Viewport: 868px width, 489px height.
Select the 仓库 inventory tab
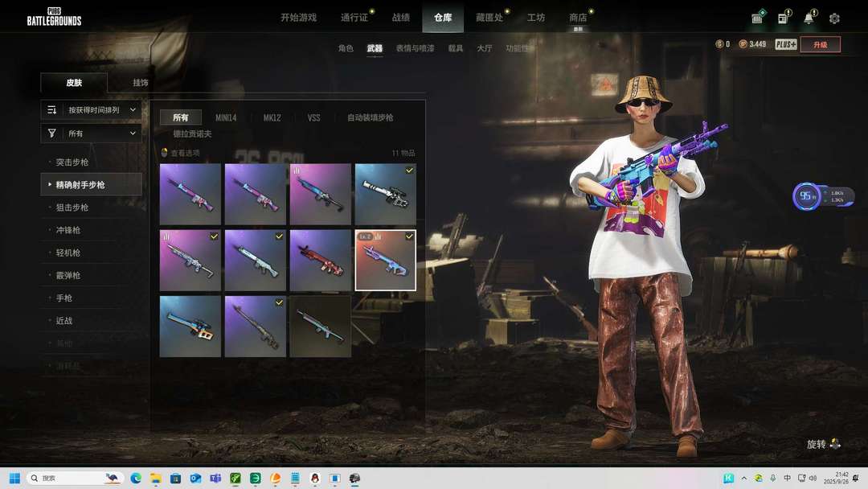point(443,18)
